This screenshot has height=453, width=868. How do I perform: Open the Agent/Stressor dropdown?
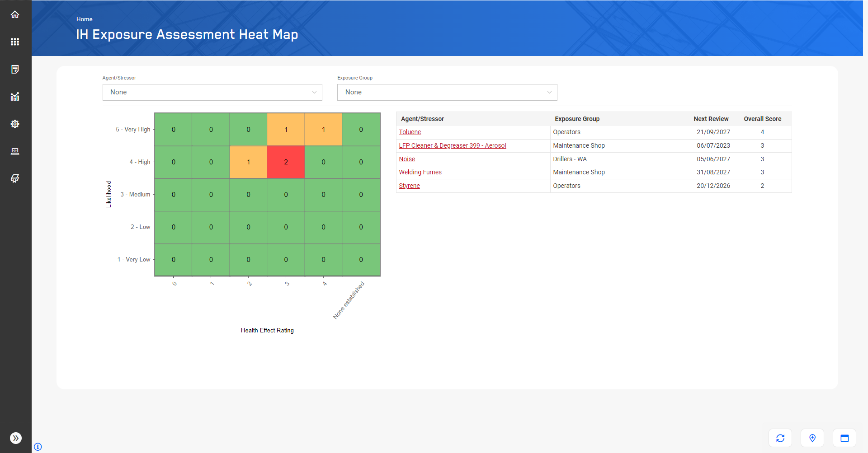tap(212, 92)
